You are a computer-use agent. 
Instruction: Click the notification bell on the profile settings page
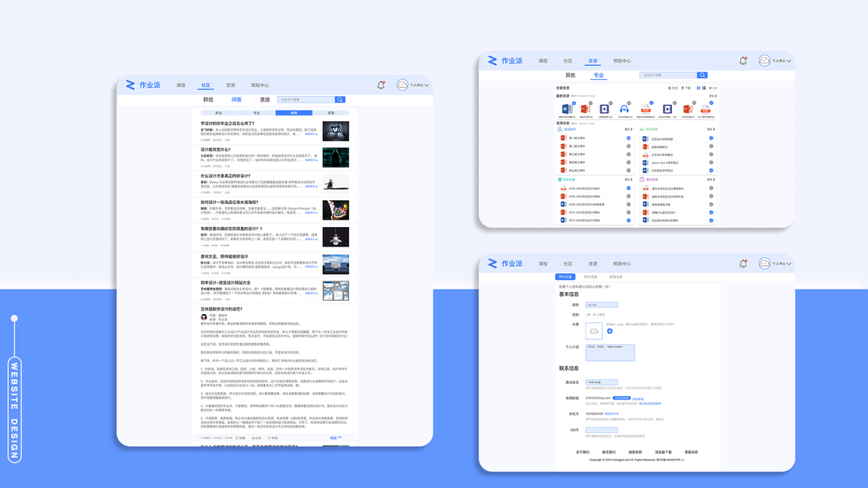point(743,264)
